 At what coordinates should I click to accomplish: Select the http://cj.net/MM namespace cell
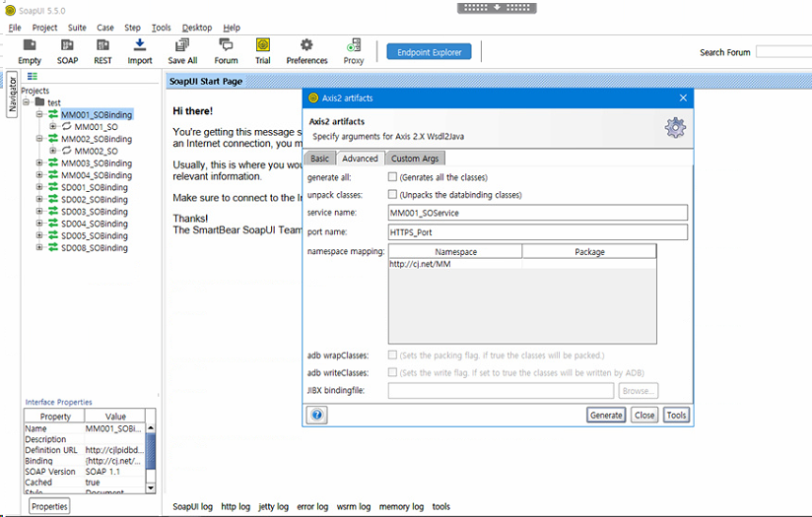455,264
